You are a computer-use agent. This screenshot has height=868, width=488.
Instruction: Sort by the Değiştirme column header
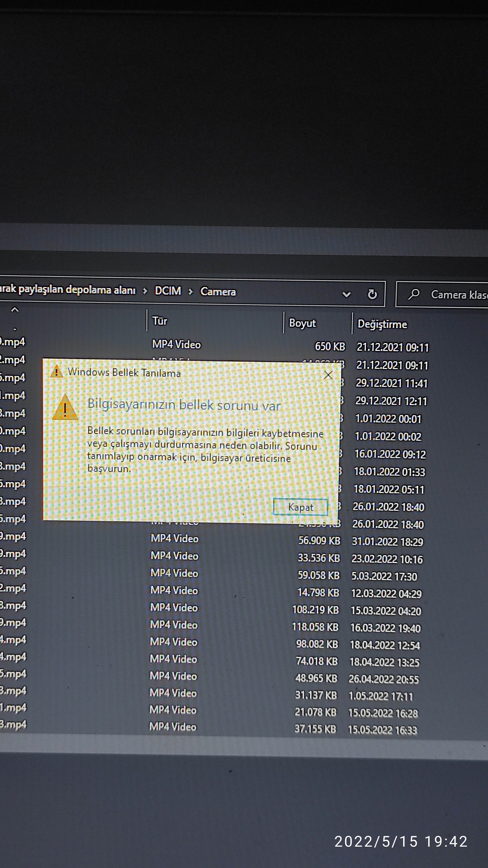[382, 324]
